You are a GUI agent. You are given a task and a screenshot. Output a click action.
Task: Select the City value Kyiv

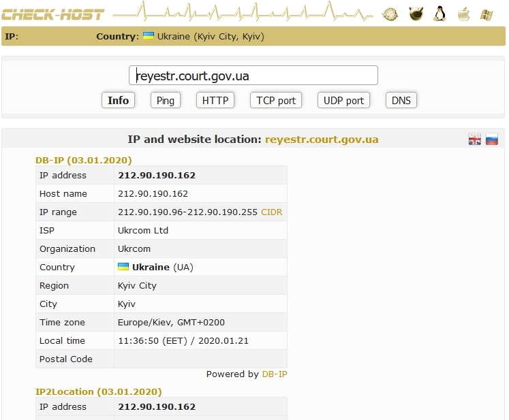click(x=127, y=304)
